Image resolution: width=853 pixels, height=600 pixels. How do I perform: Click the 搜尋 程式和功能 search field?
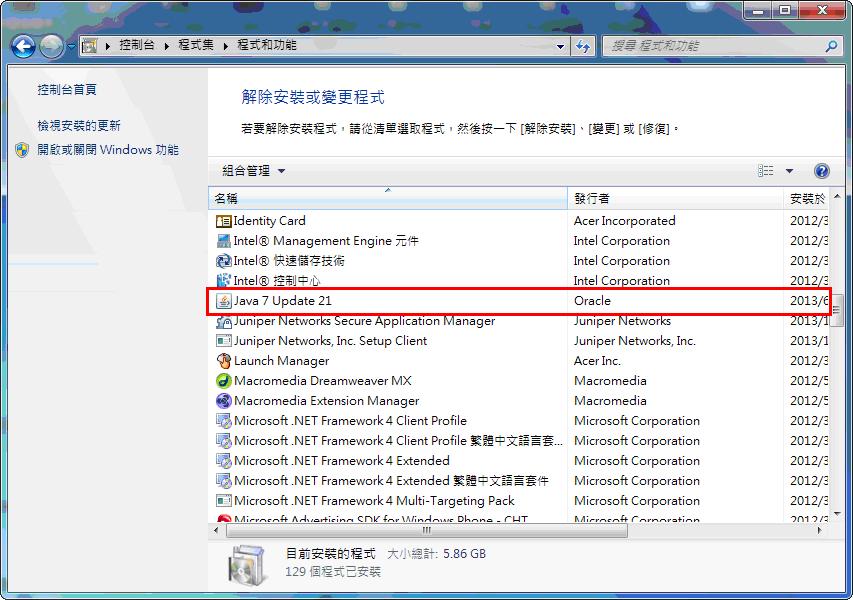[x=715, y=46]
